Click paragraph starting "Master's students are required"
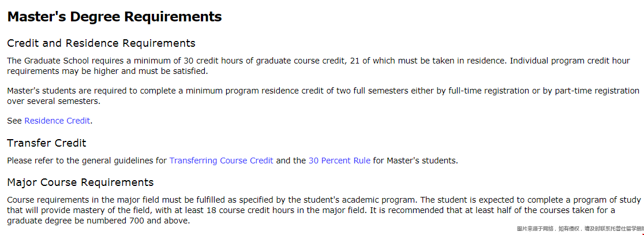 click(323, 96)
